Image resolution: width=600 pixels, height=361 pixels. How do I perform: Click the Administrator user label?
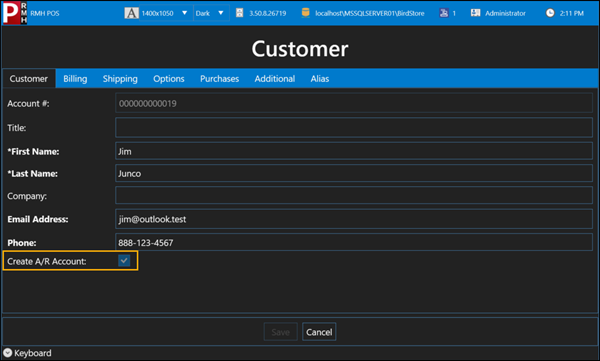(x=505, y=13)
